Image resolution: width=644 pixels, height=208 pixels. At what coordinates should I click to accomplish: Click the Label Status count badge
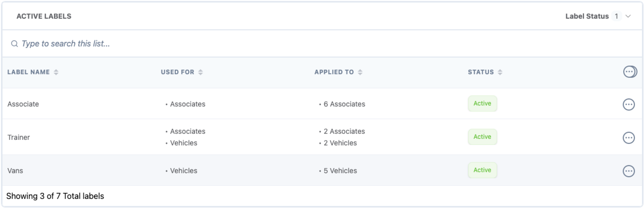pos(616,16)
